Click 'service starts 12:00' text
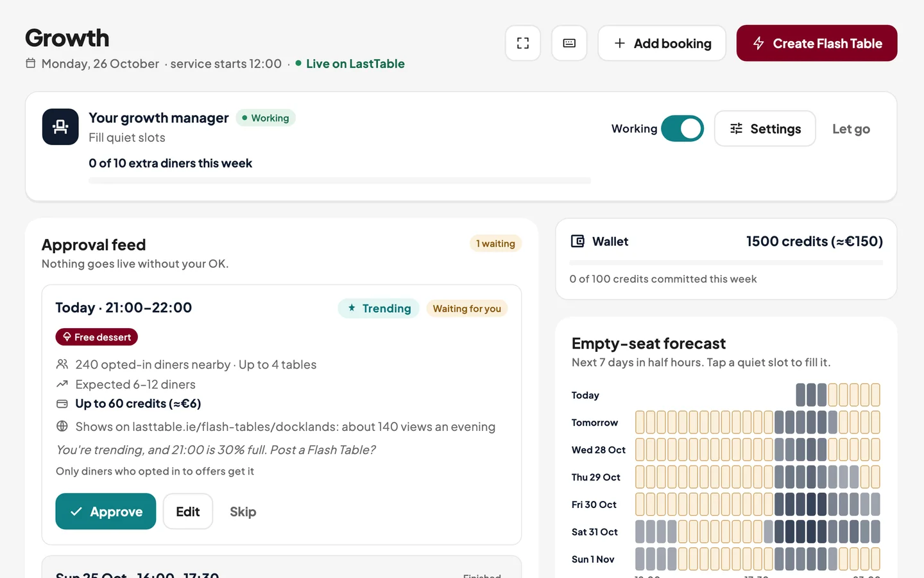The height and width of the screenshot is (578, 924). click(x=226, y=64)
